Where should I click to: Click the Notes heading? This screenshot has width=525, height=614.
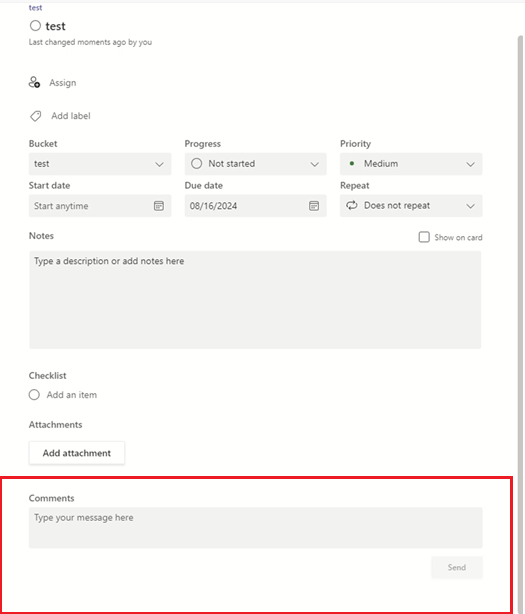point(41,236)
